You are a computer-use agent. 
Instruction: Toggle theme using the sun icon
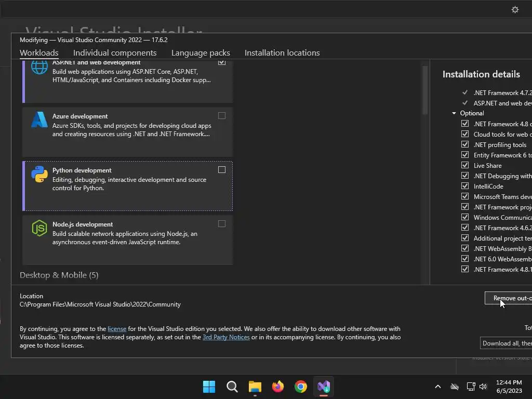tap(515, 9)
